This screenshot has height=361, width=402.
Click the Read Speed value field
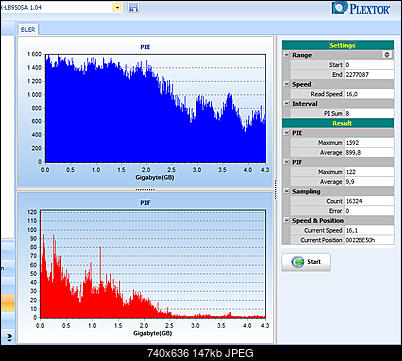point(369,94)
